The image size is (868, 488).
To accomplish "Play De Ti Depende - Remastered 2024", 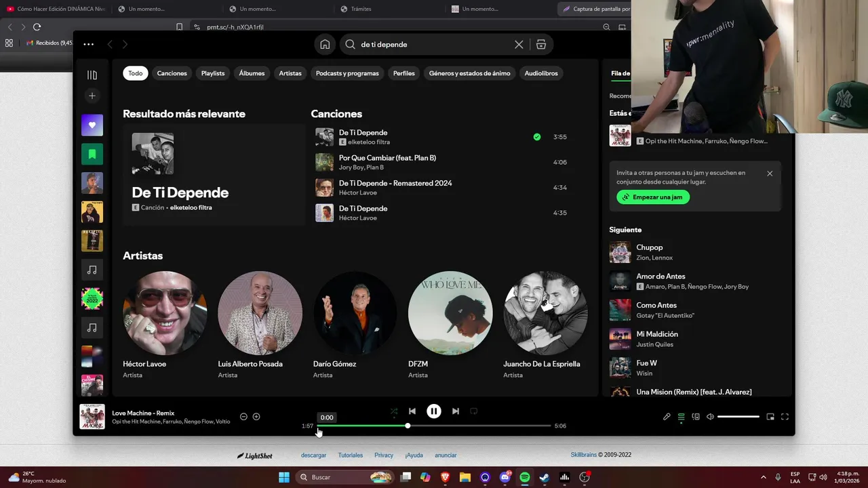I will click(444, 188).
